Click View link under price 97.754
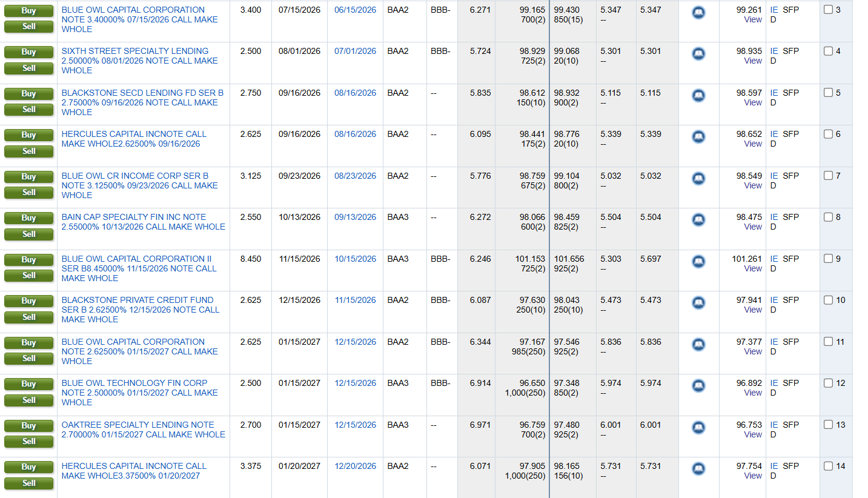The width and height of the screenshot is (868, 498). pos(753,476)
